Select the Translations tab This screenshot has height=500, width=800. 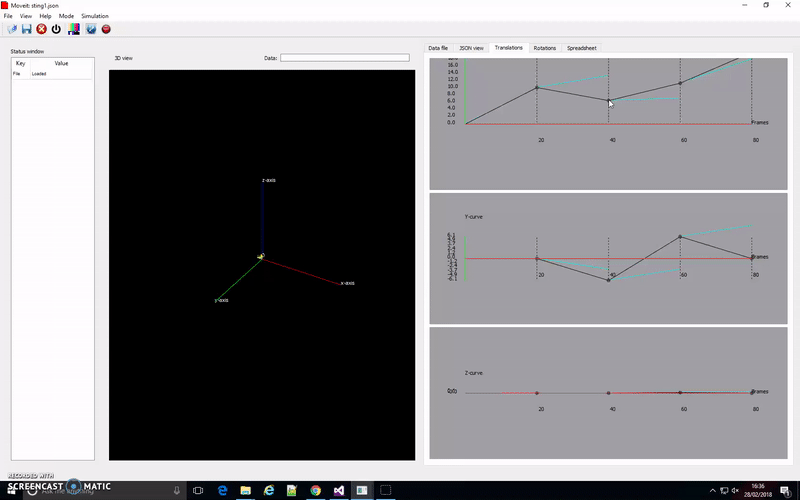pyautogui.click(x=509, y=47)
